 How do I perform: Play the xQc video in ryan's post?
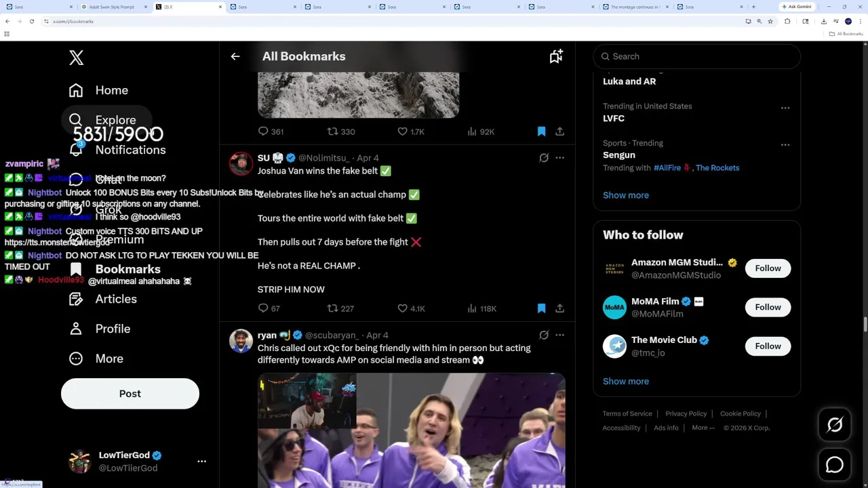pyautogui.click(x=411, y=430)
